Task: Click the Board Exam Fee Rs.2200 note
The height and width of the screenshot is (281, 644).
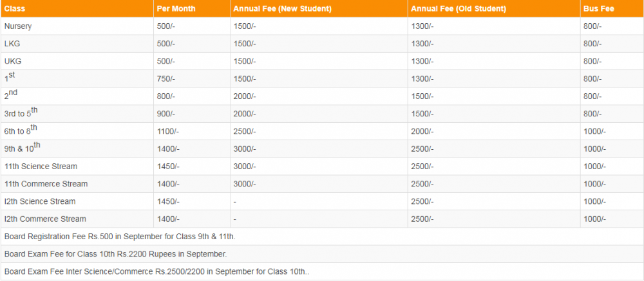Action: [x=115, y=254]
